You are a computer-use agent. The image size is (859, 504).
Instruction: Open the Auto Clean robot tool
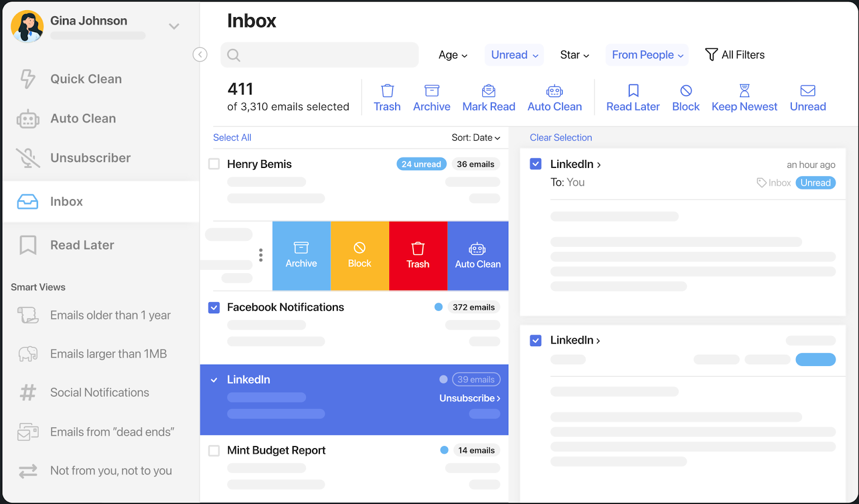pyautogui.click(x=83, y=118)
